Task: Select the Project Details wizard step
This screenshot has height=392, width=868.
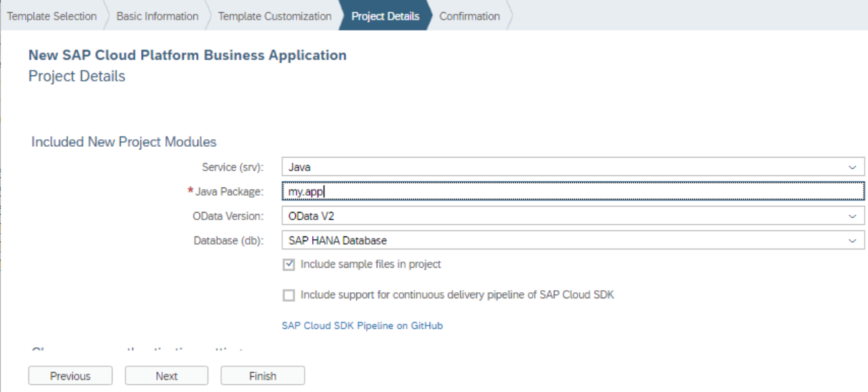Action: click(385, 16)
